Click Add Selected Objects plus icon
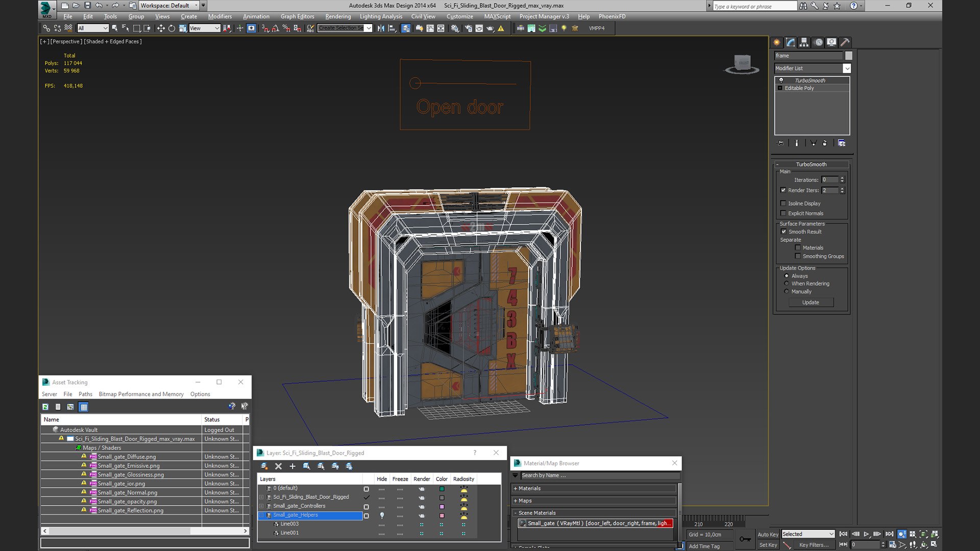The image size is (980, 551). coord(292,466)
